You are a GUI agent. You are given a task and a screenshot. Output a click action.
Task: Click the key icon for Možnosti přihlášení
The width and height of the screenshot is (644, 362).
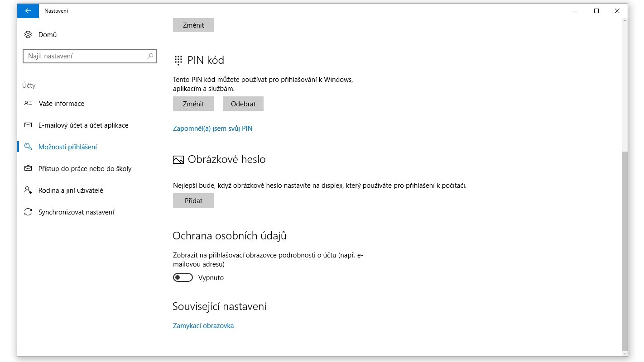(28, 147)
